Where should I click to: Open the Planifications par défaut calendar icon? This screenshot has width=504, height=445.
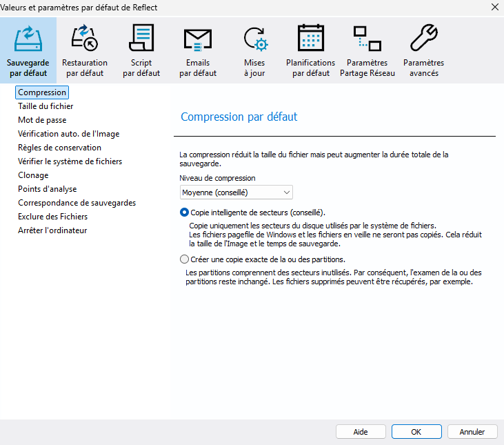pyautogui.click(x=310, y=38)
